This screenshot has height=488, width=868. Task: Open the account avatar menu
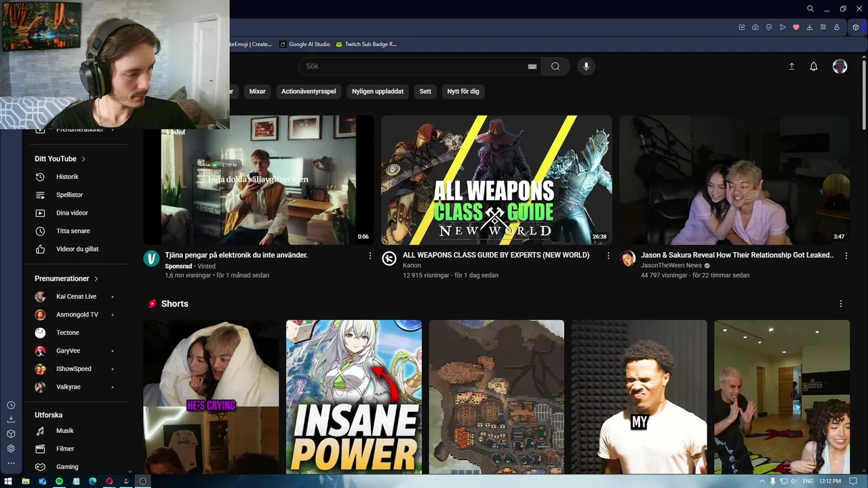[840, 66]
